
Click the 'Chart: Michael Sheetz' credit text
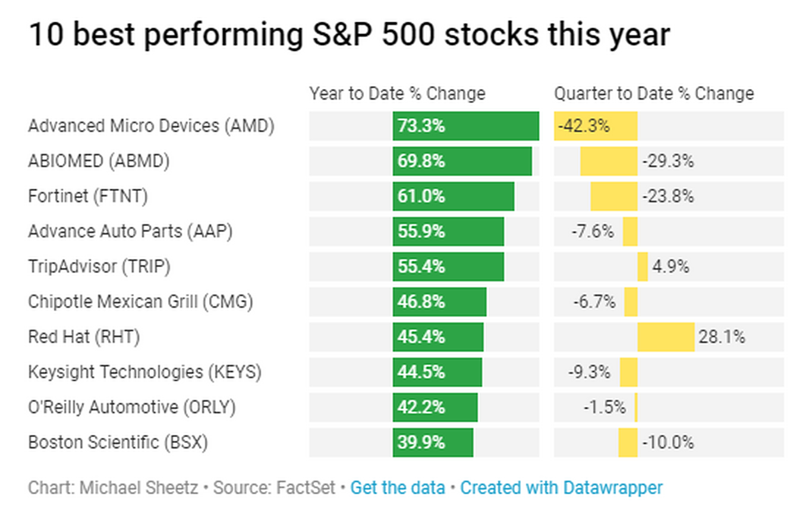coord(113,488)
